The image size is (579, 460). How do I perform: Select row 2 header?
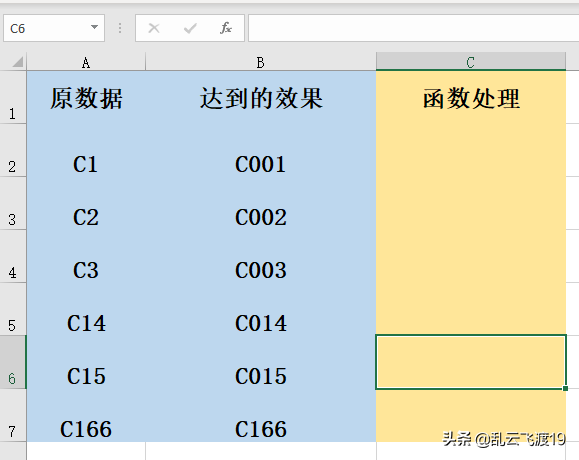click(13, 150)
